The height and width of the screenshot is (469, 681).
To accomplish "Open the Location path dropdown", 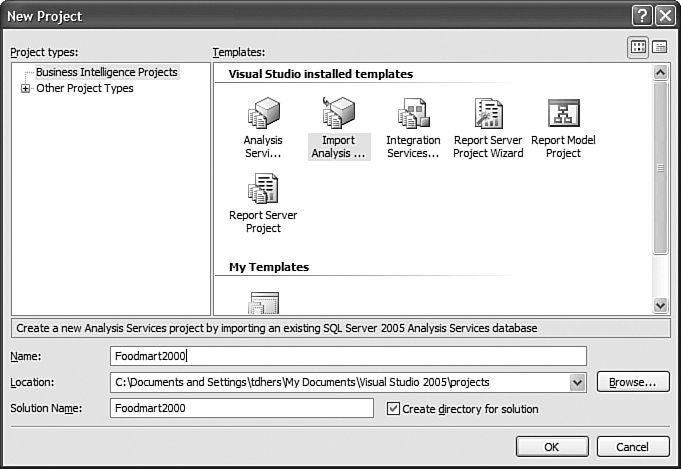I will pos(577,383).
